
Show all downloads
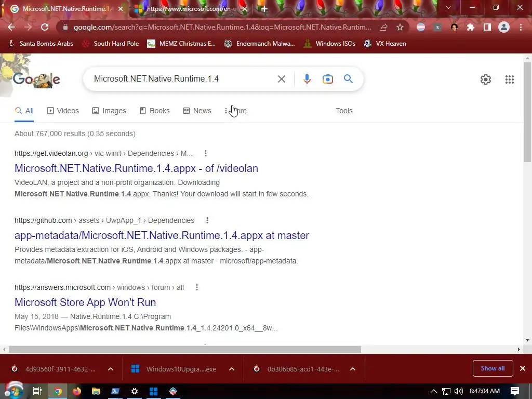[493, 368]
